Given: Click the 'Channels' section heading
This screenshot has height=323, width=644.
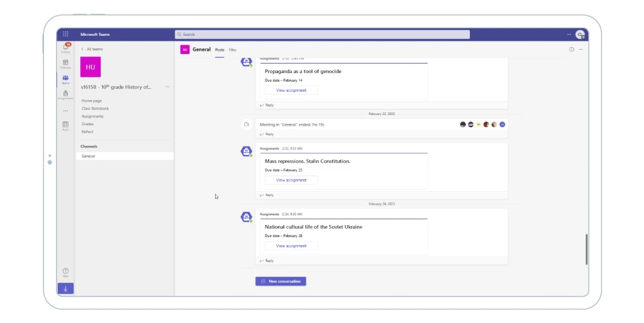Looking at the screenshot, I should pyautogui.click(x=89, y=146).
